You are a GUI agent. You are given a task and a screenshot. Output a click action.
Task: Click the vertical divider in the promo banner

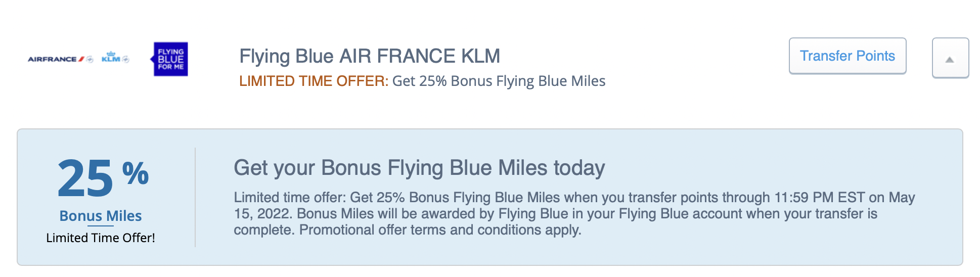click(195, 197)
